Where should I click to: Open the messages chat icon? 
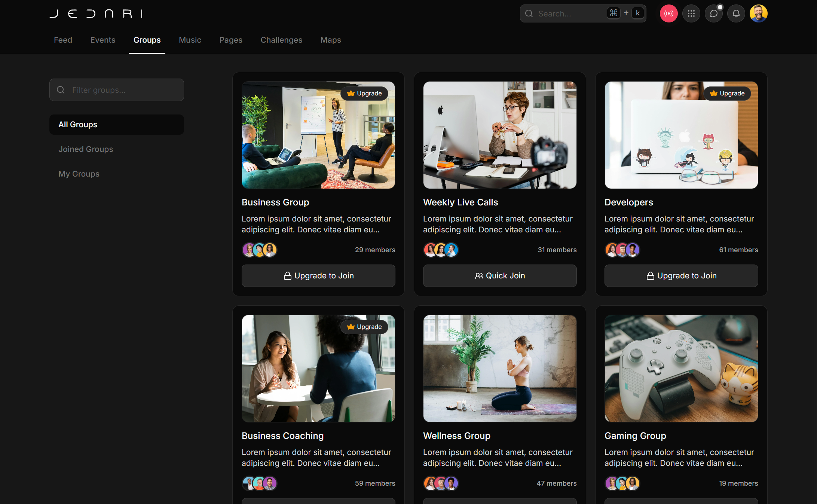click(x=713, y=13)
